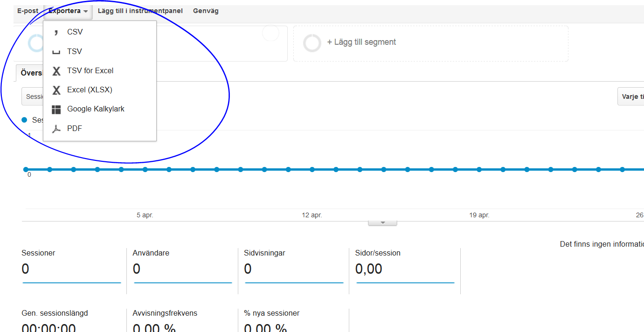Screen dimensions: 644x332
Task: Expand the chart collapse arrow handle
Action: click(382, 223)
